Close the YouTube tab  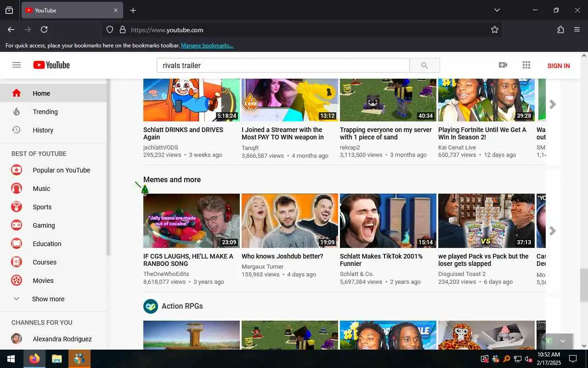click(116, 10)
